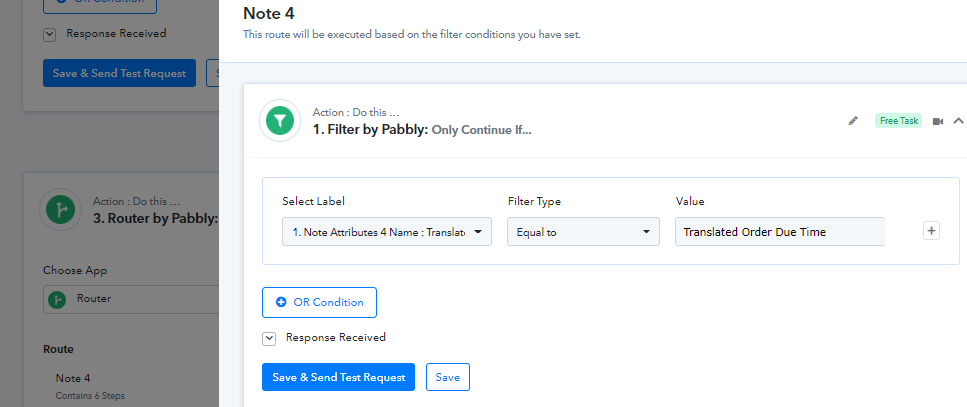Image resolution: width=967 pixels, height=407 pixels.
Task: Open the Select Label dropdown
Action: (387, 232)
